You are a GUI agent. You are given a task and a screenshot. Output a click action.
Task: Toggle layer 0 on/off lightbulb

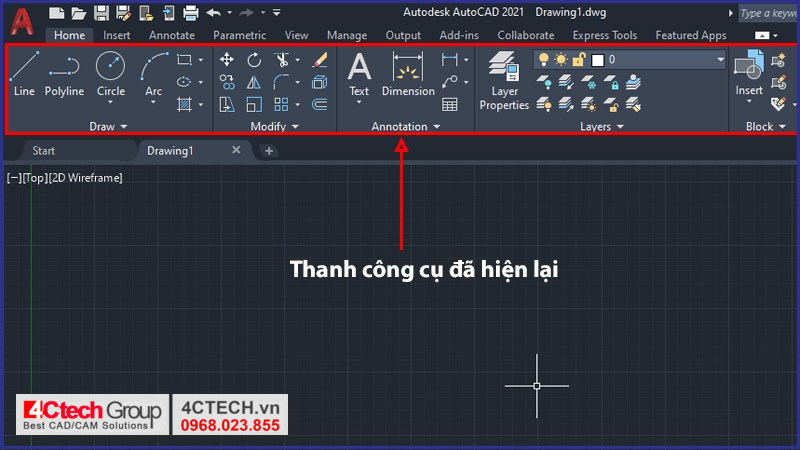tap(544, 60)
